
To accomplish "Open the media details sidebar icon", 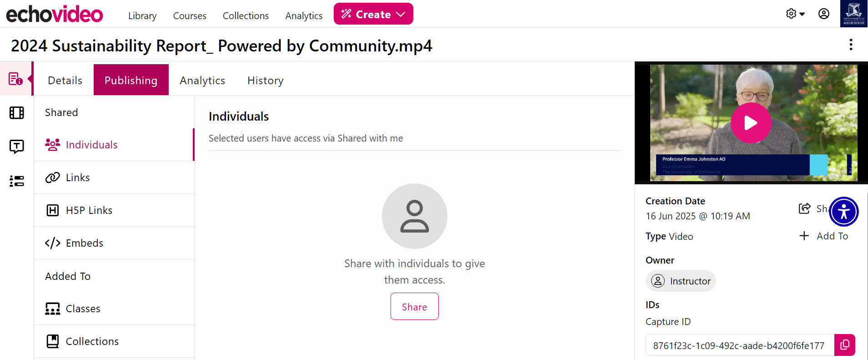I will (x=16, y=79).
